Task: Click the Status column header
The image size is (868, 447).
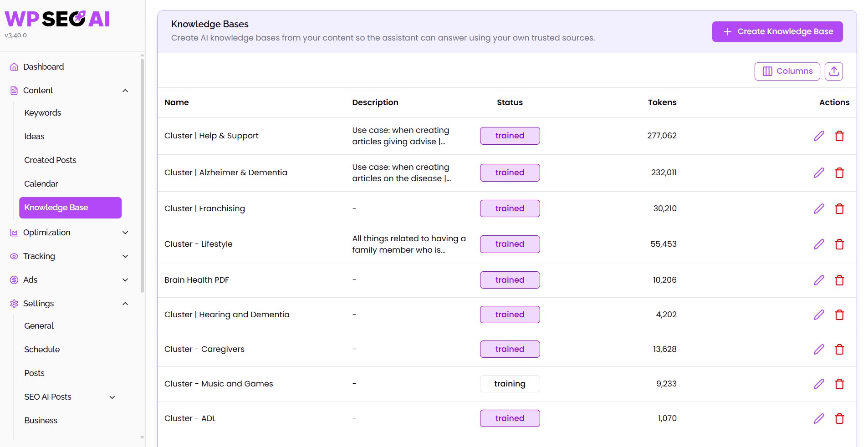Action: point(510,102)
